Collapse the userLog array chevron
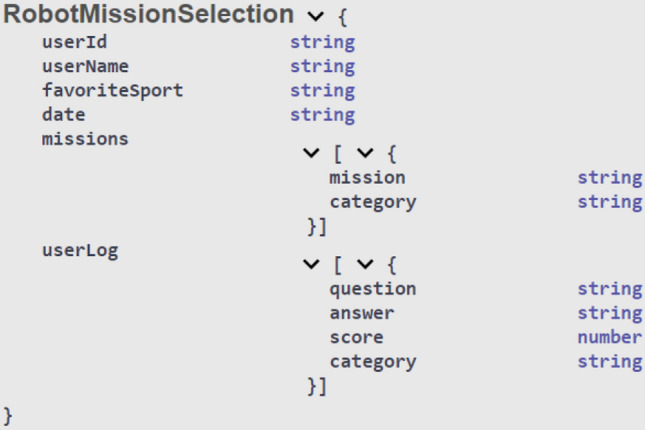The width and height of the screenshot is (645, 430). click(310, 265)
